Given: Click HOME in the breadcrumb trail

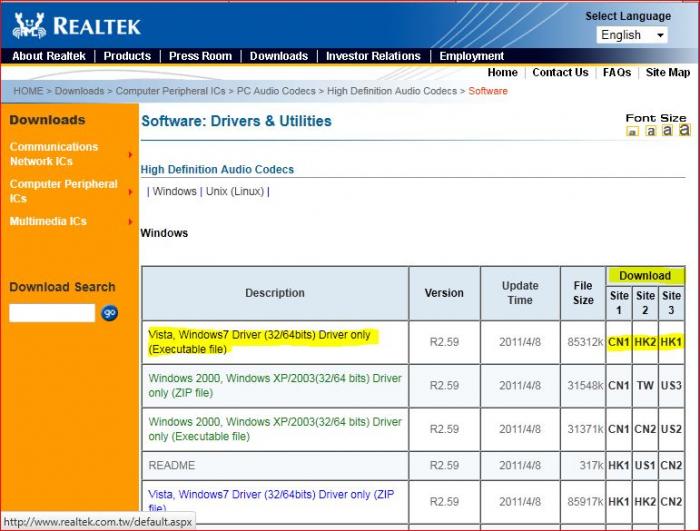Looking at the screenshot, I should 28,91.
